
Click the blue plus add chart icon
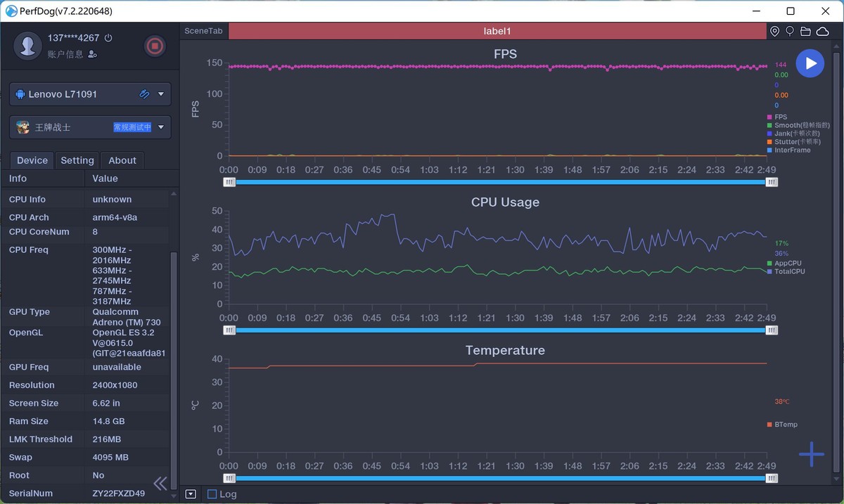pyautogui.click(x=811, y=455)
